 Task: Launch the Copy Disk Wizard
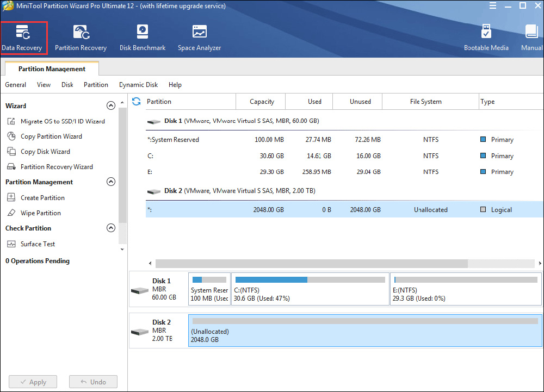(x=45, y=152)
